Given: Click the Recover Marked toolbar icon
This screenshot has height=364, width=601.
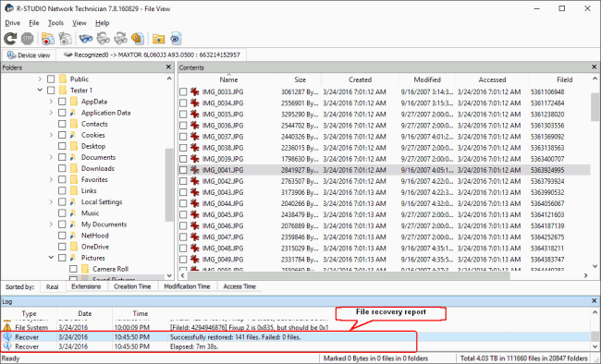Looking at the screenshot, I should (x=65, y=38).
